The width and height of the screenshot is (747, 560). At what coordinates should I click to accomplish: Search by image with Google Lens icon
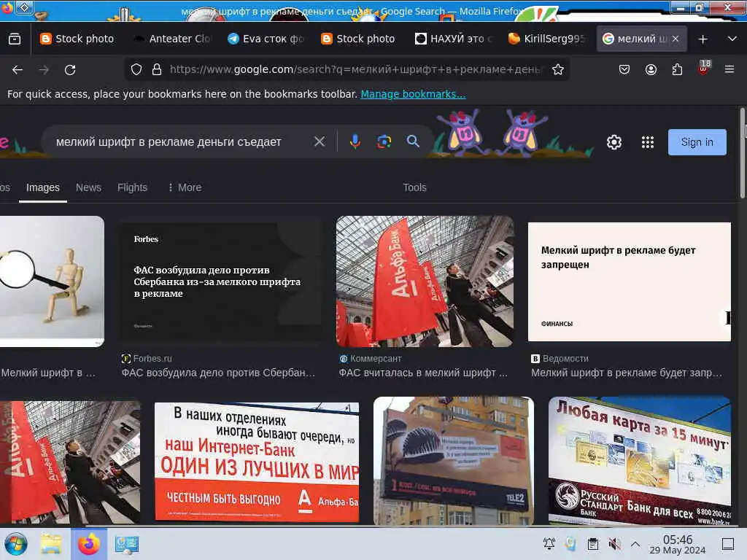point(384,141)
